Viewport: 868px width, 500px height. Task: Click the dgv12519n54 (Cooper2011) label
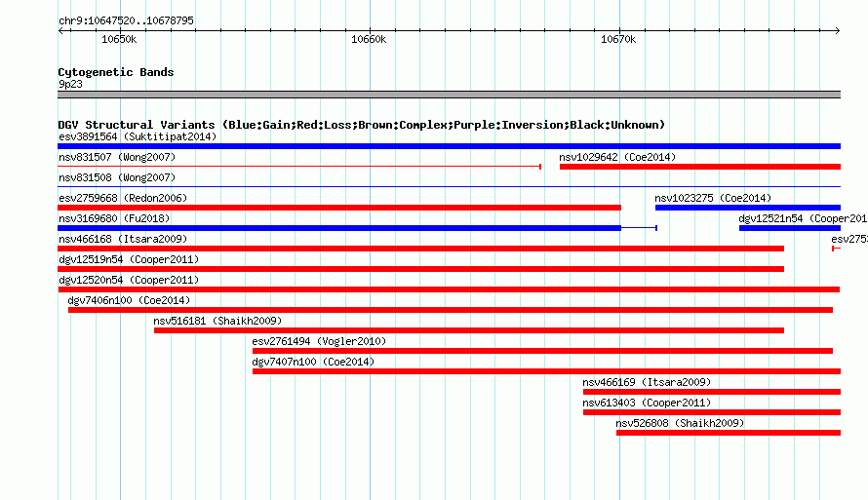coord(129,259)
